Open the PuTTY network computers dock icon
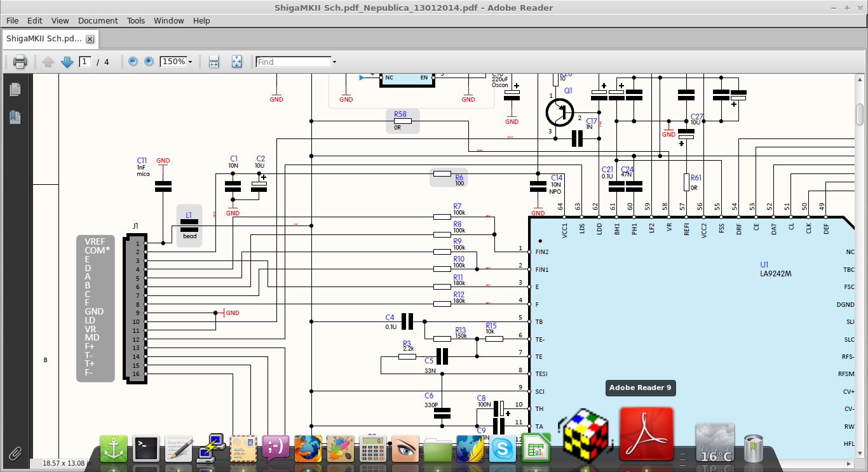The image size is (868, 472). click(x=210, y=447)
